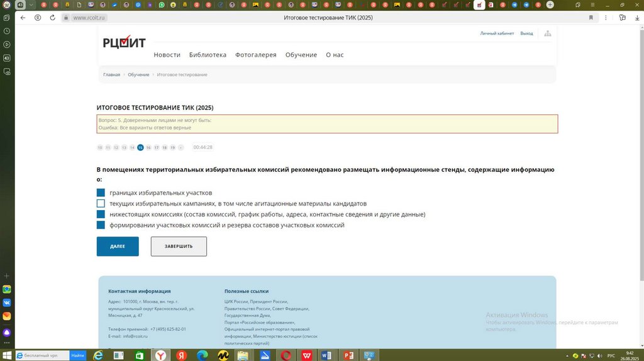Click the РУС language indicator in the tray
Screen dimensions: 644x361
[x=611, y=356]
